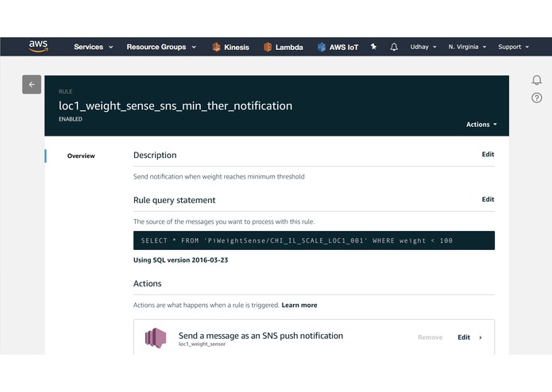
Task: Click the AWS logo home icon
Action: coord(38,46)
